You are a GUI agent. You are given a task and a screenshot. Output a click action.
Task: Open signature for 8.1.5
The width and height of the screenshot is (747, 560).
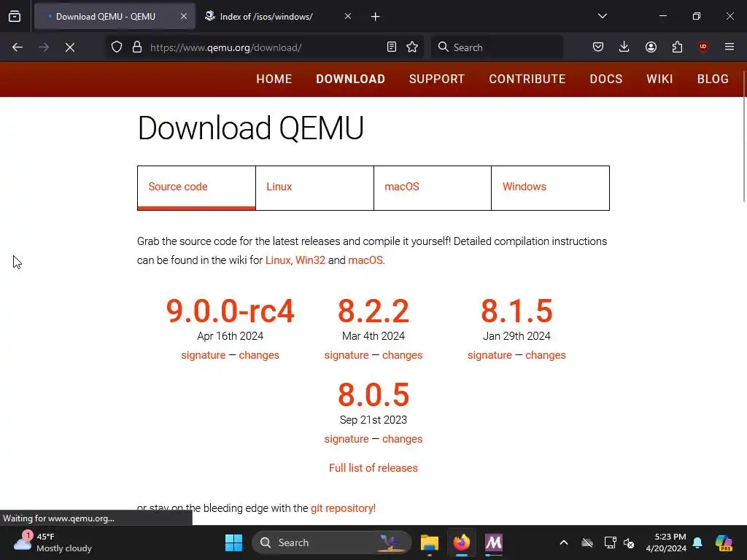coord(489,355)
